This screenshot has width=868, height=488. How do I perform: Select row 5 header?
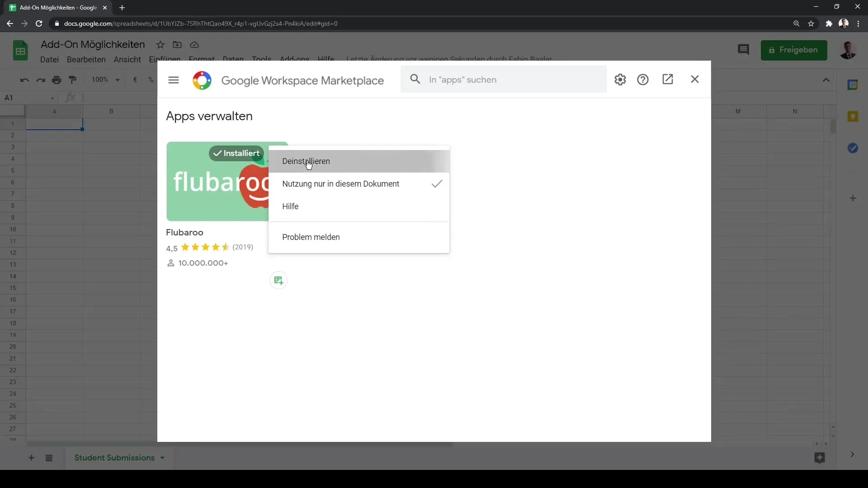[13, 171]
